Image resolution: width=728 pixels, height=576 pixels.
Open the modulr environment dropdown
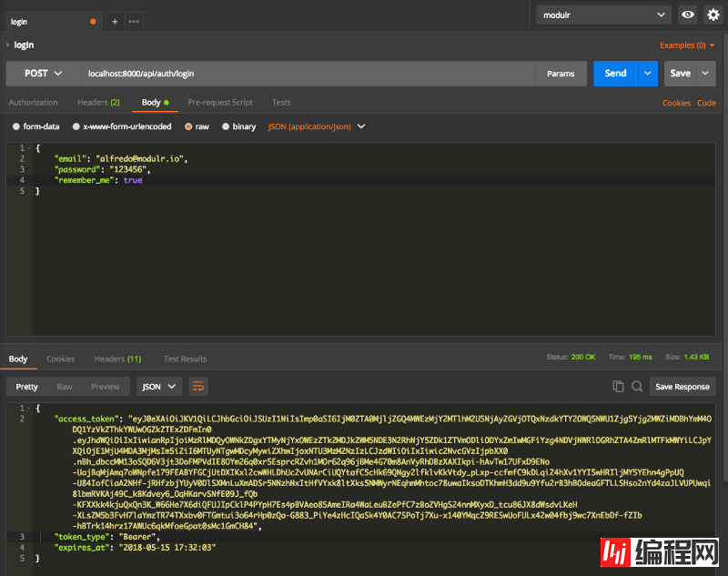[x=603, y=15]
